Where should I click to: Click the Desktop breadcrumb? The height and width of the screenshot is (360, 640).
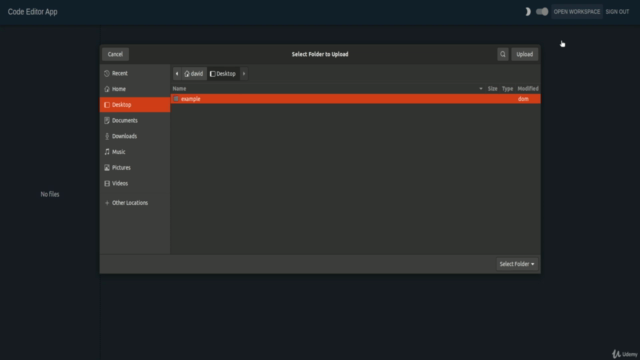[223, 74]
